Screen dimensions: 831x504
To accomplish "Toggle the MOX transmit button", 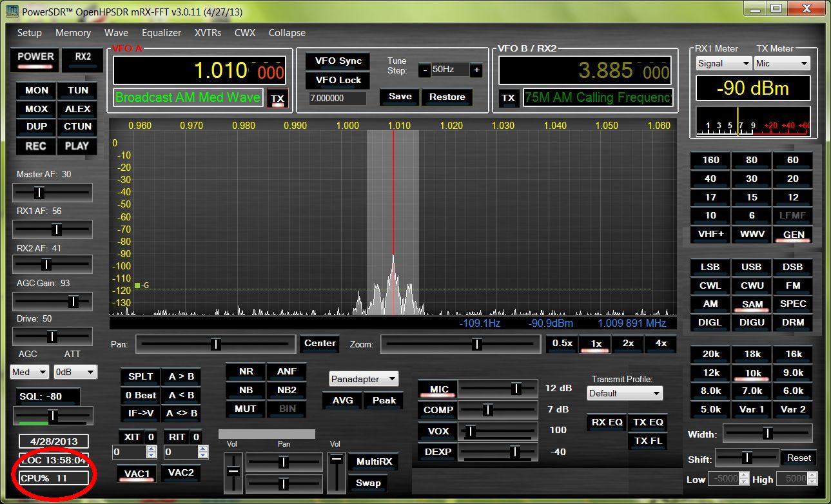I will point(36,109).
